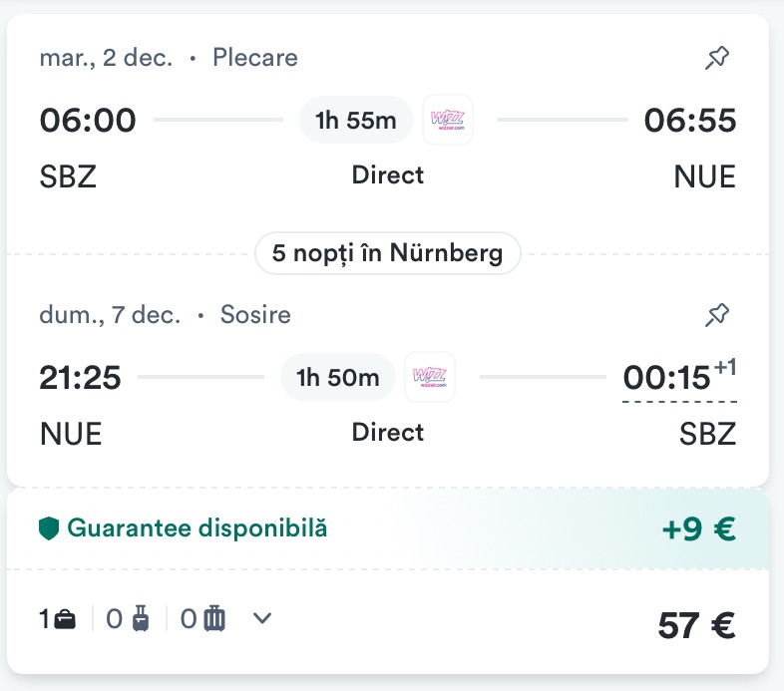Pin the return flight on 7 dec.
This screenshot has height=691, width=784.
[716, 316]
